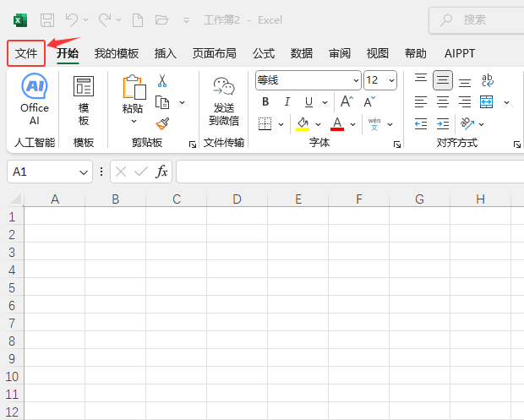Open file using the folder icon

[x=161, y=20]
